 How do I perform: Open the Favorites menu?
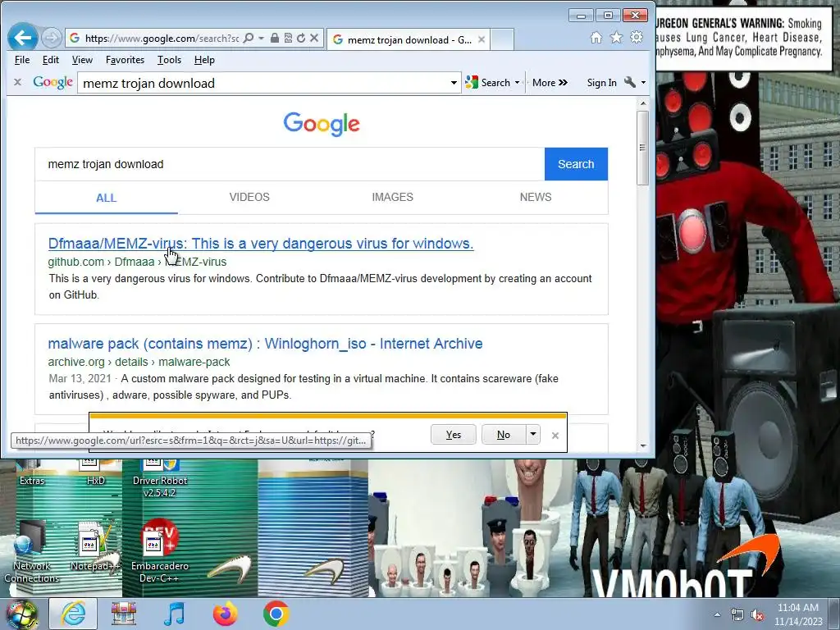(125, 60)
